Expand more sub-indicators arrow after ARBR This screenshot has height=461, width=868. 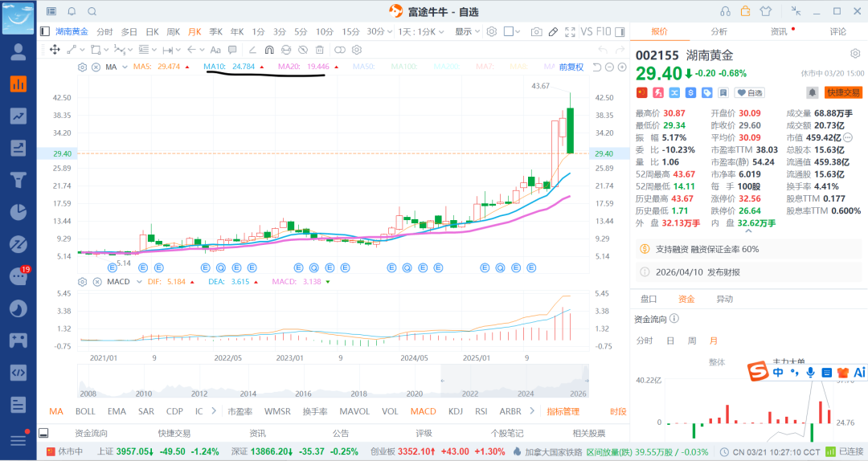click(532, 410)
